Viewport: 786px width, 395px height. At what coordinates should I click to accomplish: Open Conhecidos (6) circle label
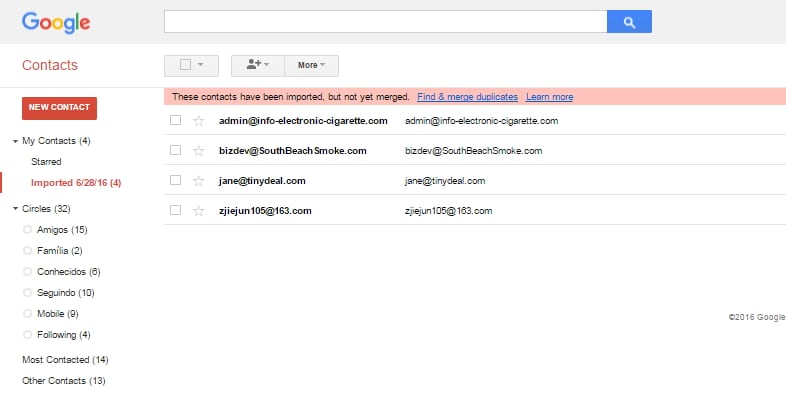click(69, 272)
